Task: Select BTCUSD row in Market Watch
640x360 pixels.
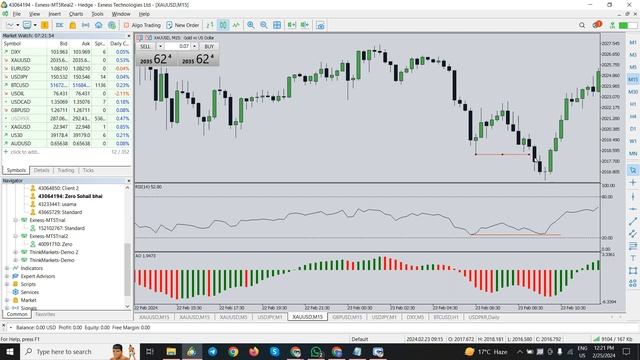Action: coord(67,85)
